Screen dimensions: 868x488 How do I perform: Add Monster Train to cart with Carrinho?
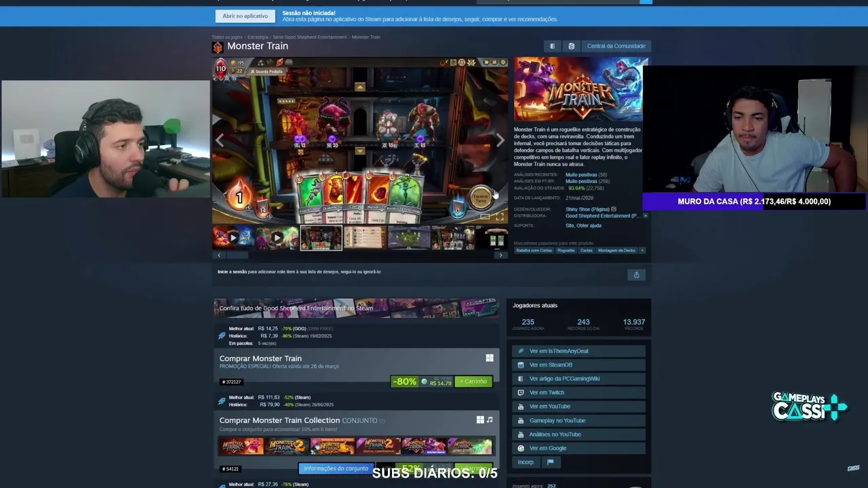point(473,382)
